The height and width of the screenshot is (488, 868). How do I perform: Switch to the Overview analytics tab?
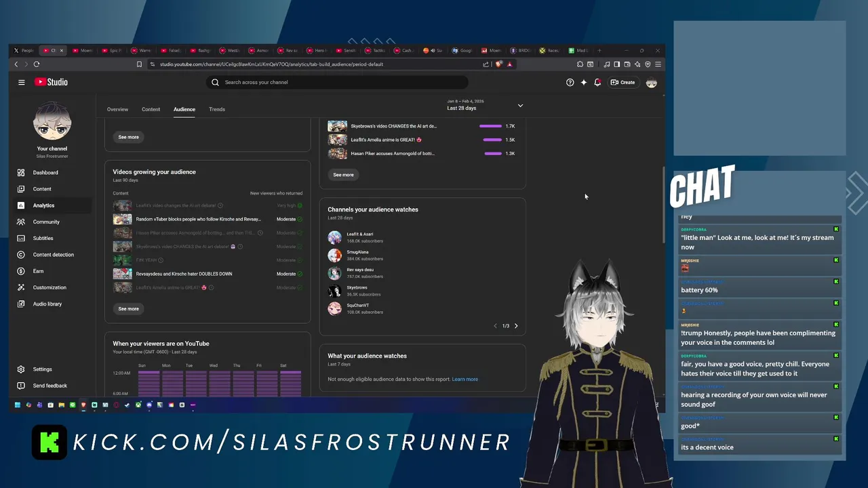(x=117, y=109)
